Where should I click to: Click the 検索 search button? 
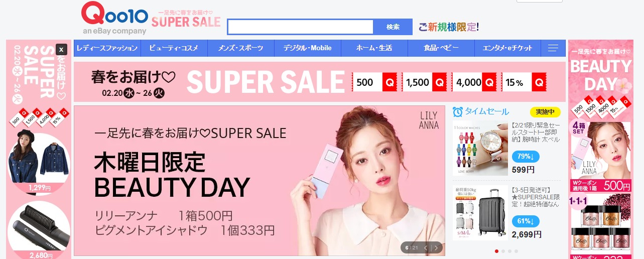tap(393, 27)
